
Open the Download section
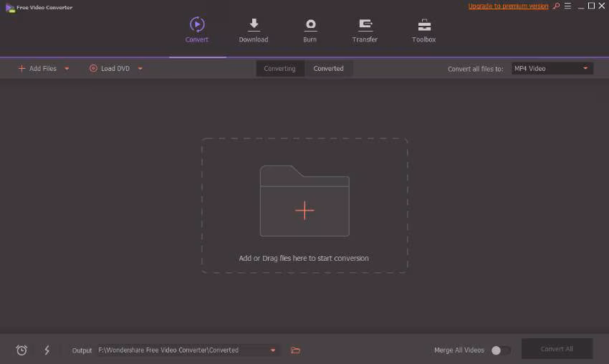coord(253,30)
